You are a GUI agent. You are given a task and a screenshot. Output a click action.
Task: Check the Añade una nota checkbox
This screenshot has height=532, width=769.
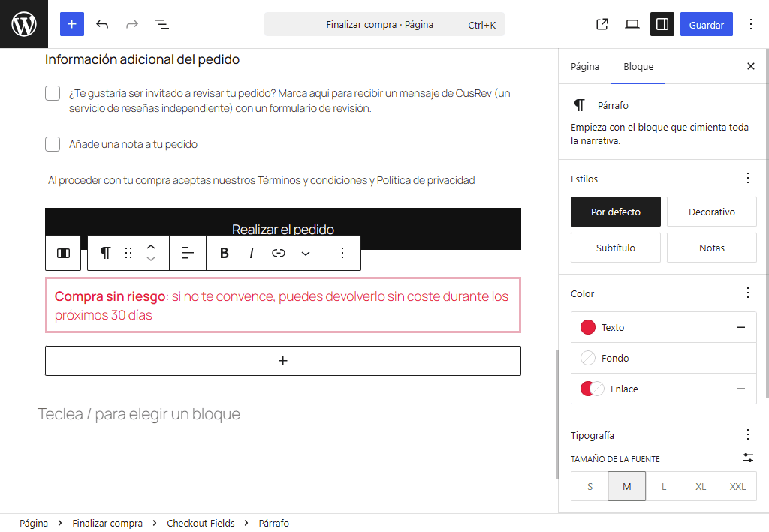tap(53, 144)
